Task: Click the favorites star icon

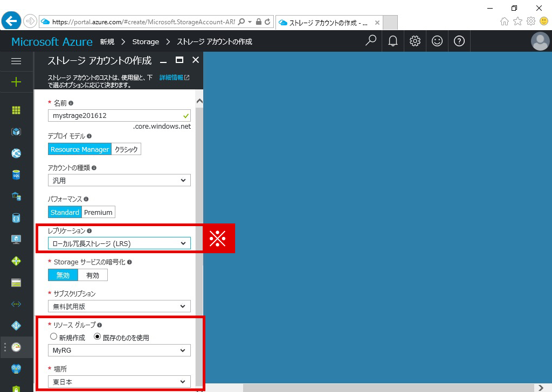Action: point(518,22)
